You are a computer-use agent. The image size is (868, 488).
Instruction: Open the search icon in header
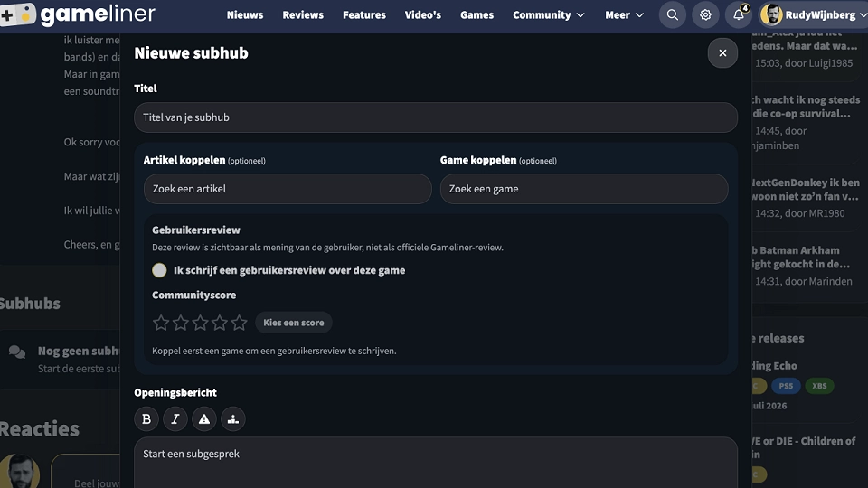(x=672, y=15)
